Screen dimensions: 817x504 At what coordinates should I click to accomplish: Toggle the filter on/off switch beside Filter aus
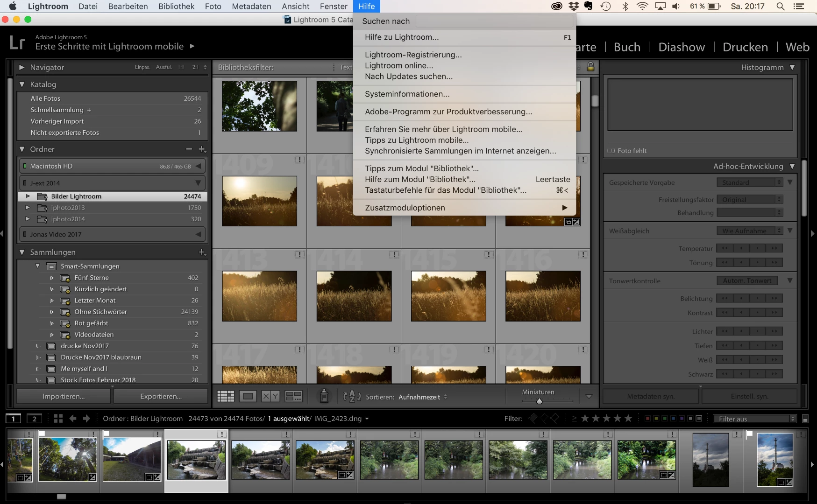tap(805, 419)
